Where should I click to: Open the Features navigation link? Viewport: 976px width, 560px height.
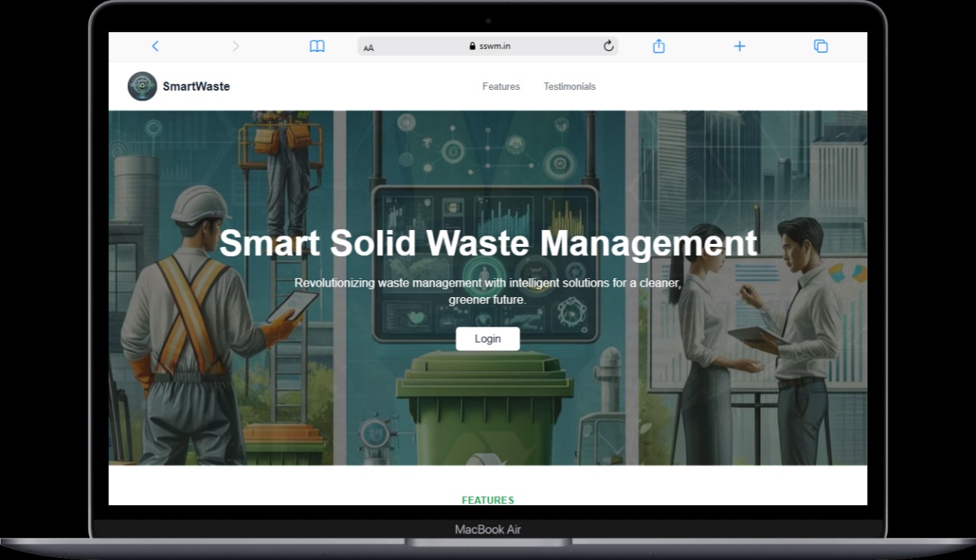(x=500, y=86)
